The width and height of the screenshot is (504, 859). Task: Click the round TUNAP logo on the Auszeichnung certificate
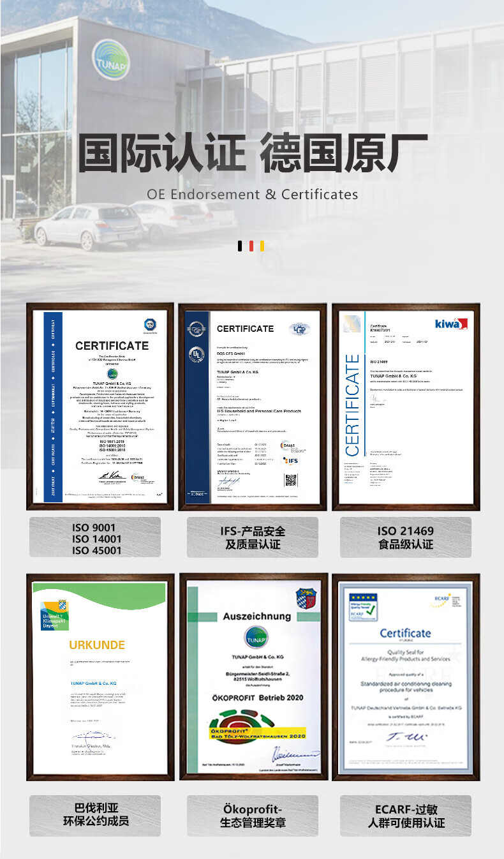coord(256,638)
